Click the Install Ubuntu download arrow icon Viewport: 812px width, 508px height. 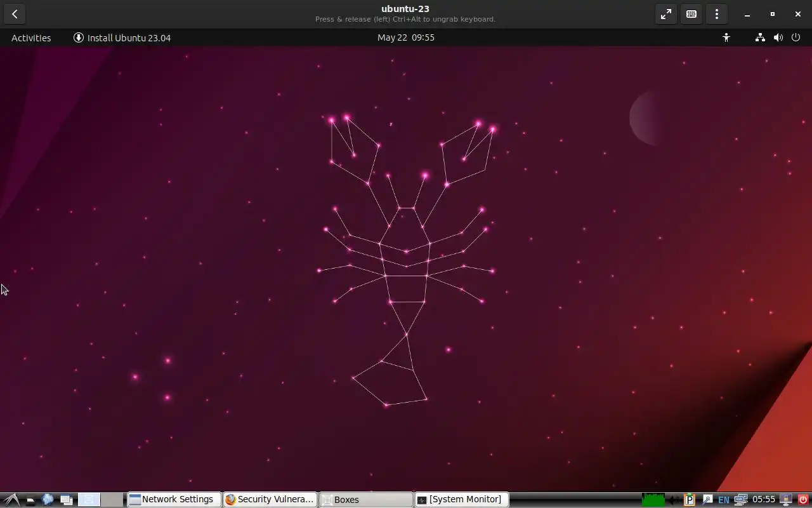(x=79, y=37)
